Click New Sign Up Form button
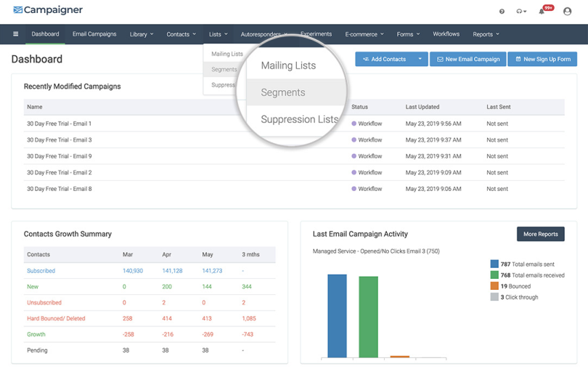588x385 pixels. tap(542, 59)
